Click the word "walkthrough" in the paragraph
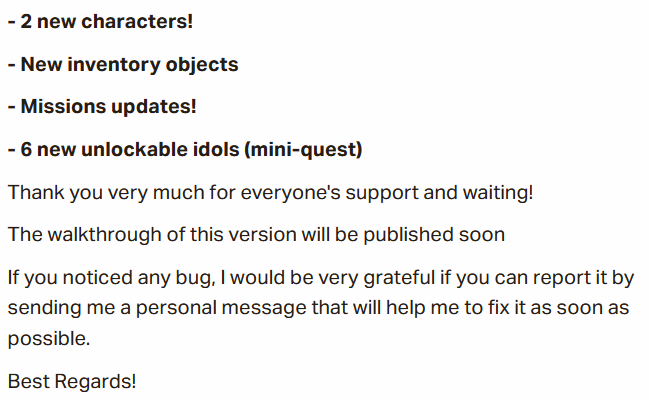649x400 pixels. click(104, 234)
